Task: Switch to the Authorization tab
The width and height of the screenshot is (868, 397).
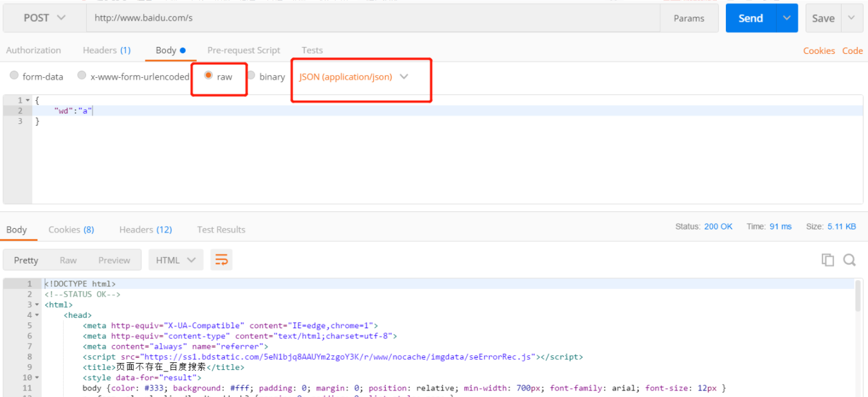Action: point(33,50)
